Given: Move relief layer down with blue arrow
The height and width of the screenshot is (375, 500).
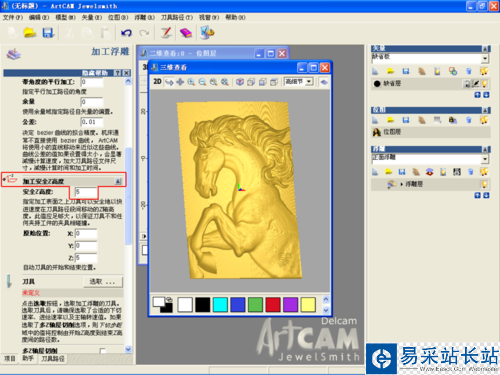Looking at the screenshot, I should pos(486,195).
